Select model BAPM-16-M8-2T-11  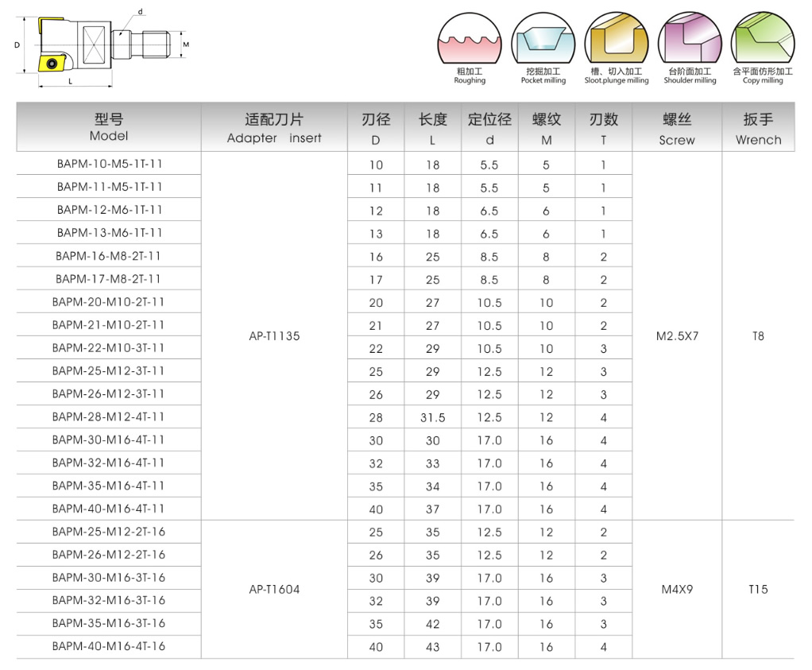108,256
